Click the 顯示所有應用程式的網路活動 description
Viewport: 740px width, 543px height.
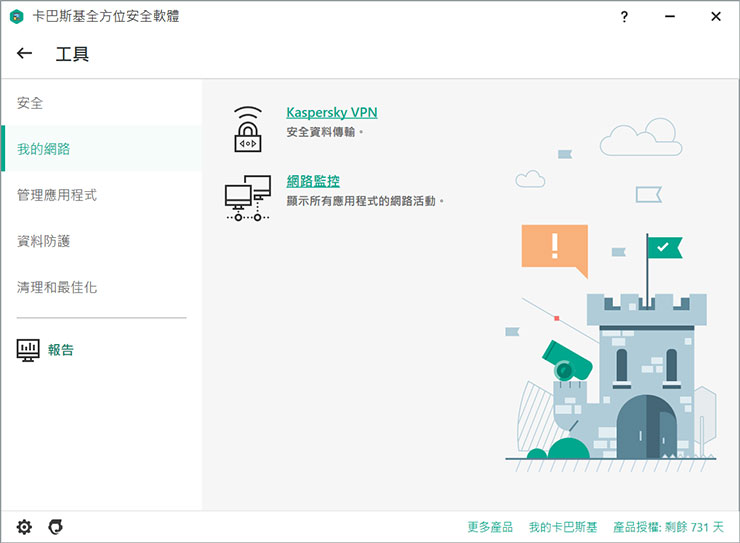365,201
